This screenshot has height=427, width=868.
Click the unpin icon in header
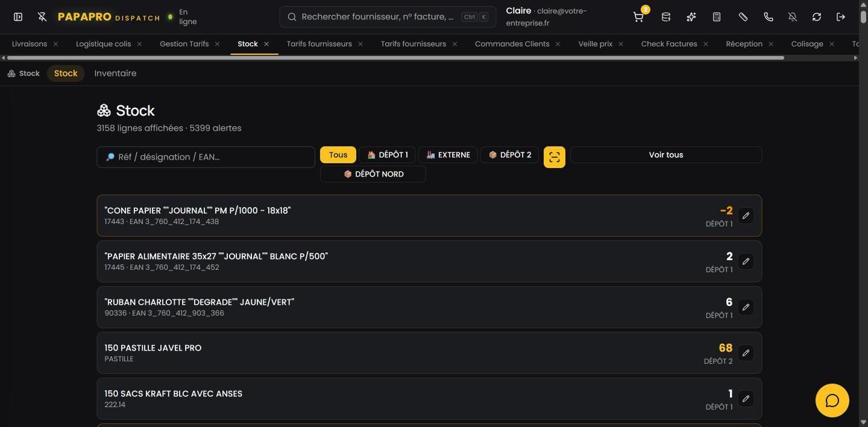tap(42, 17)
